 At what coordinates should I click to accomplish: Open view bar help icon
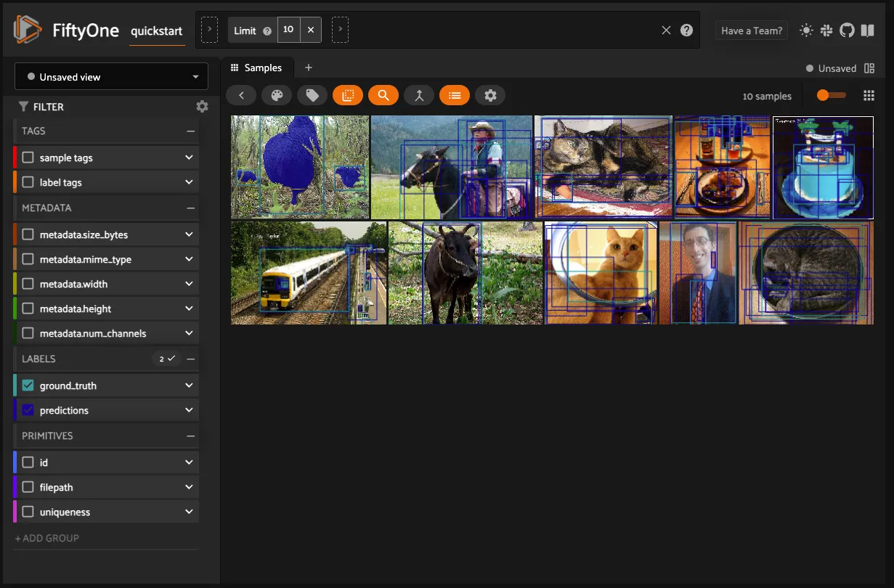(686, 30)
